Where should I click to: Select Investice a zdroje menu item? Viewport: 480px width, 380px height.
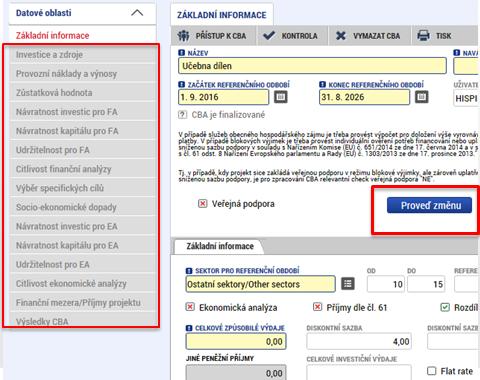pos(83,55)
